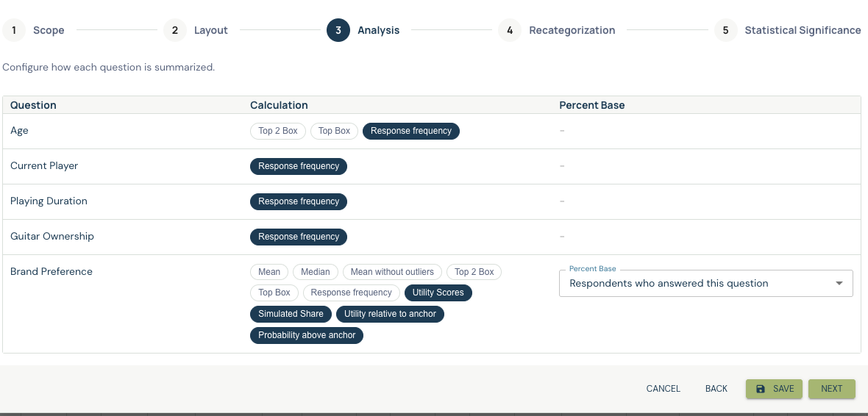This screenshot has width=868, height=416.
Task: Save the analysis configuration
Action: coord(775,389)
